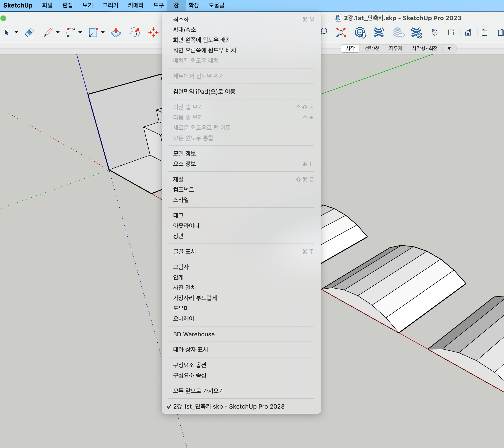
Task: Open 3D Warehouse from the 창 menu
Action: (x=241, y=334)
